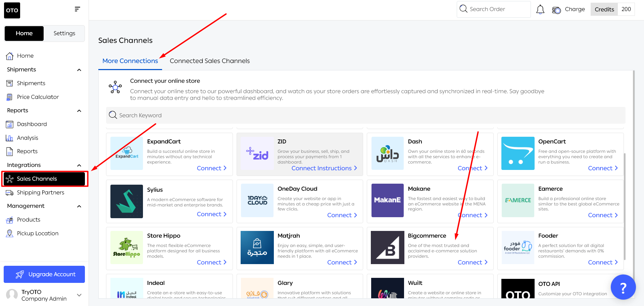644x306 pixels.
Task: Switch to the Home tab
Action: click(x=24, y=33)
